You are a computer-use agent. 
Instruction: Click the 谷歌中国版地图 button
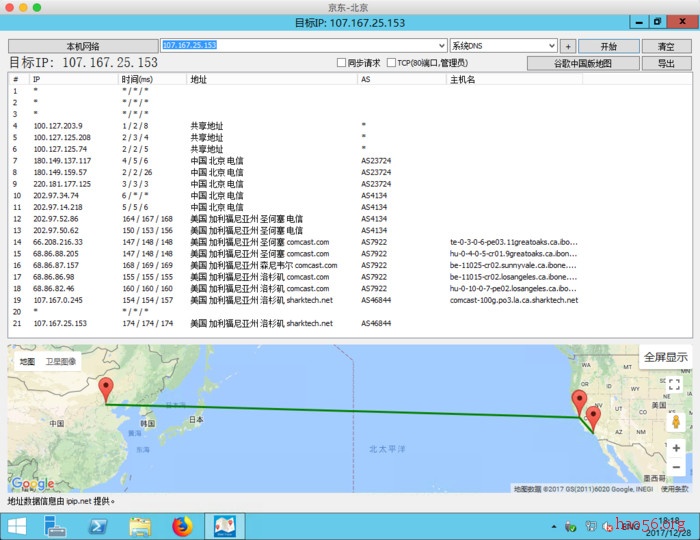point(583,63)
